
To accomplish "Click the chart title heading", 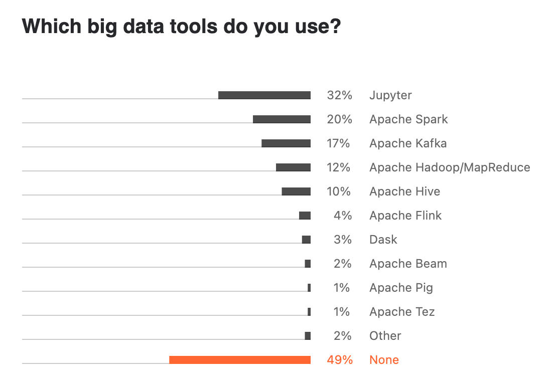I will [x=182, y=26].
